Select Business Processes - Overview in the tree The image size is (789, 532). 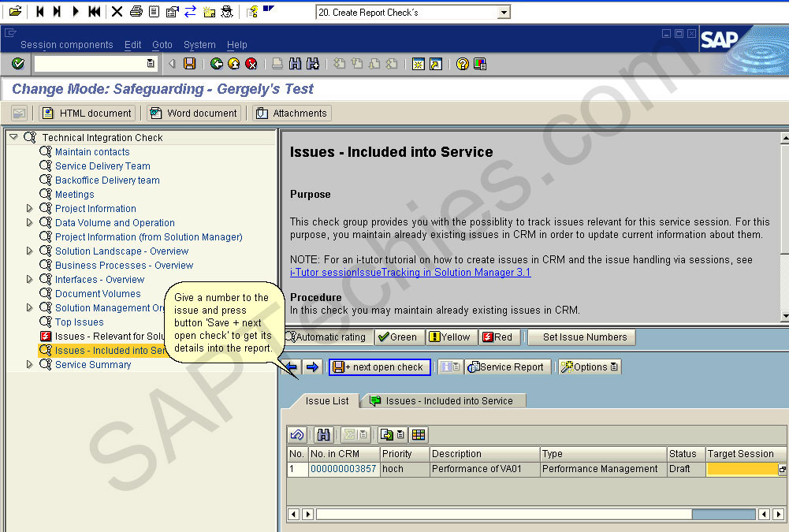pos(125,266)
